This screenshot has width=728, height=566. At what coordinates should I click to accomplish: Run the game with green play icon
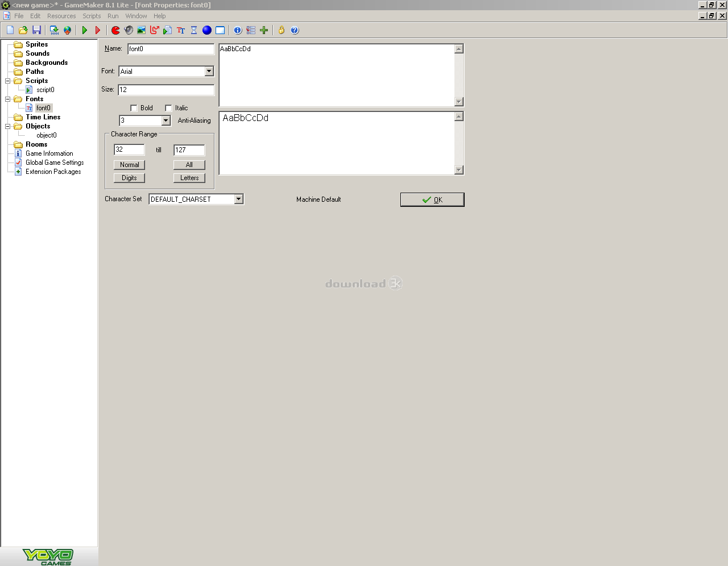(85, 30)
